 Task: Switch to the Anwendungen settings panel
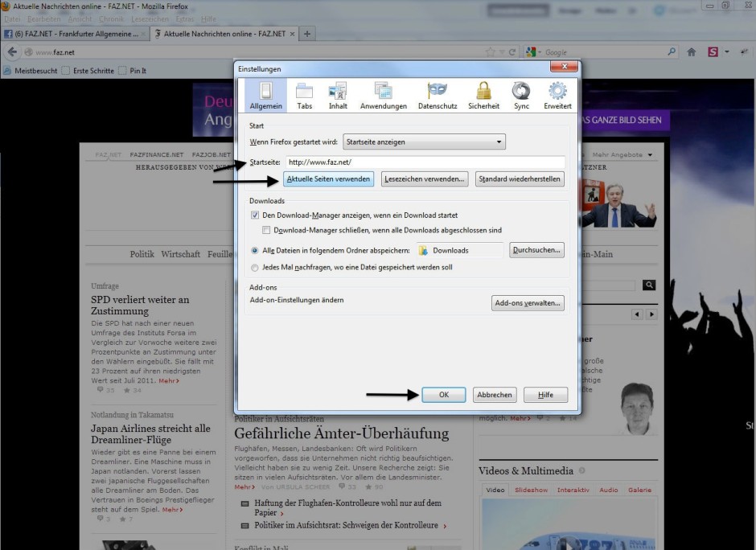[x=383, y=96]
